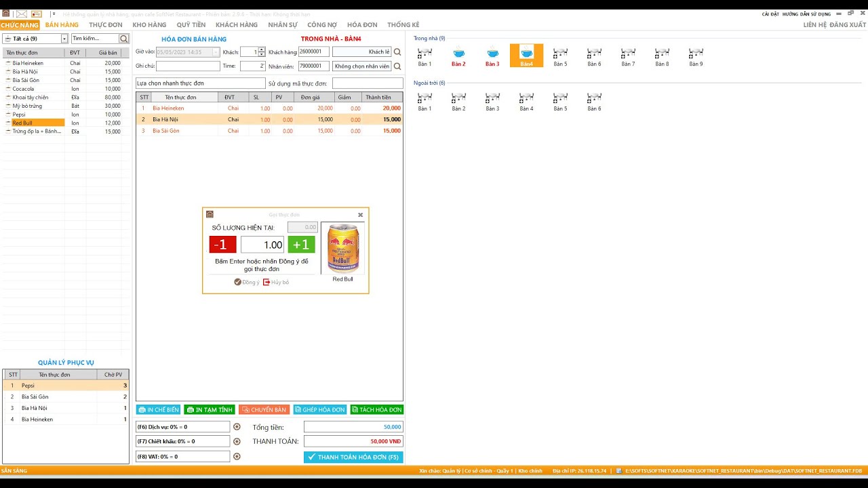Click THANH TOÁN HÓA ĐƠN (F5) button

click(x=353, y=457)
